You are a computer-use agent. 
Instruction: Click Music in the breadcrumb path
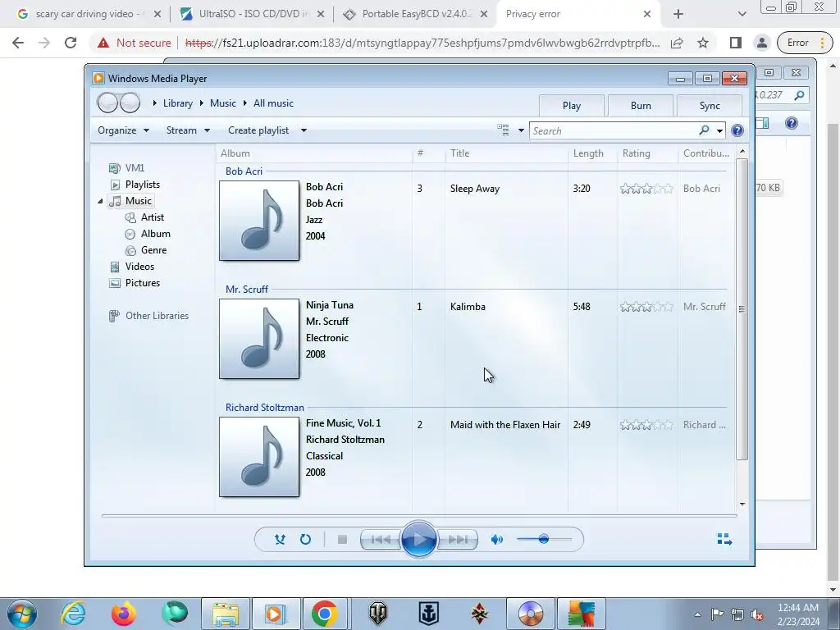(x=223, y=103)
